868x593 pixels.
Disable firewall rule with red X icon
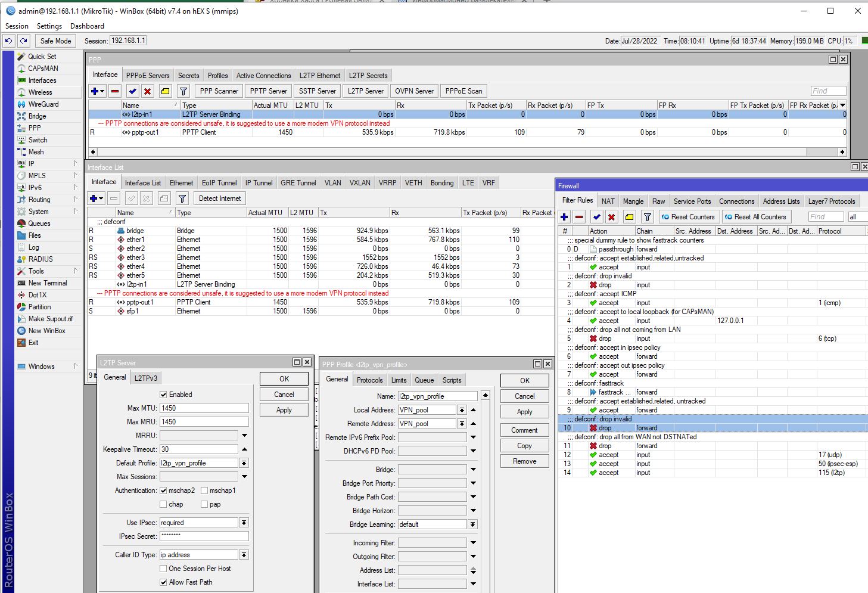[x=611, y=217]
